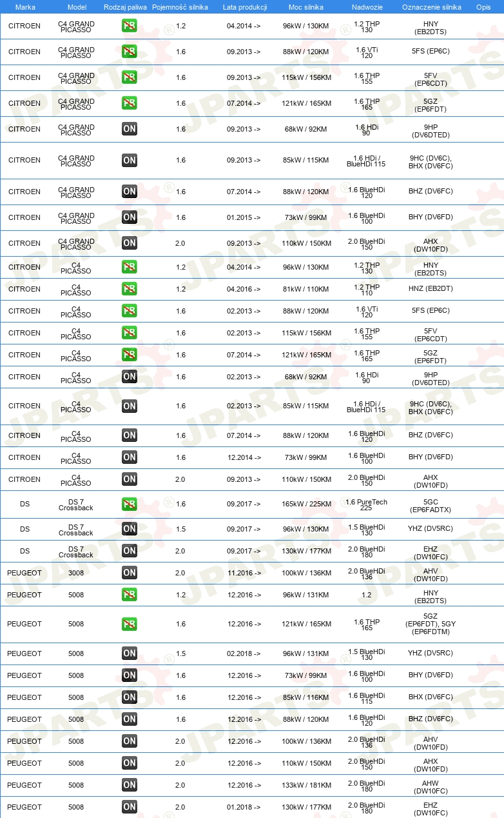Click the Marka column header
Screen dimensions: 504x818
[25, 6]
